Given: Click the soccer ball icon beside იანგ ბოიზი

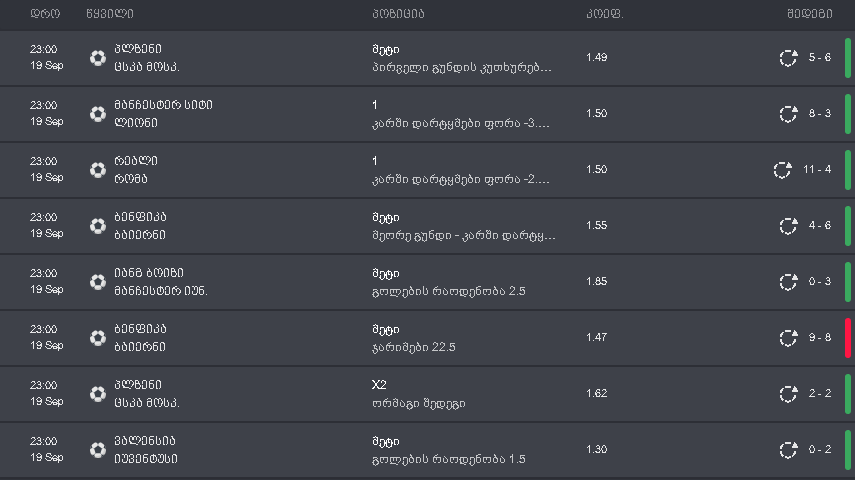Looking at the screenshot, I should [x=97, y=282].
